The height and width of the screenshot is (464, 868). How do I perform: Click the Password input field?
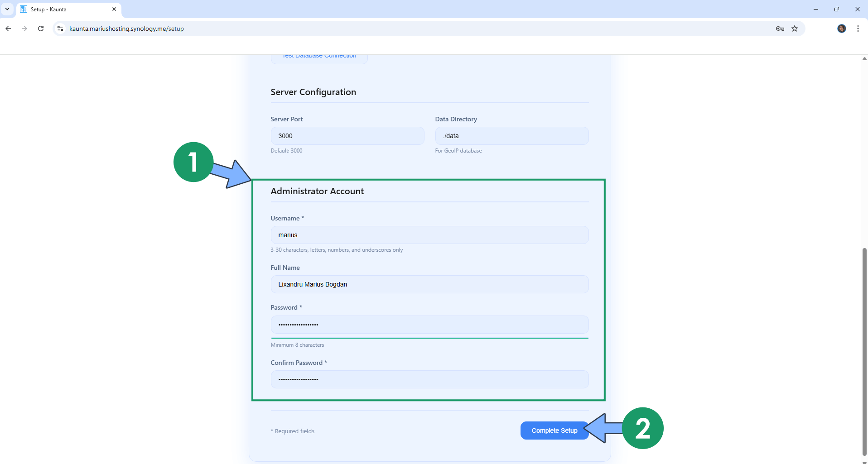click(x=429, y=324)
